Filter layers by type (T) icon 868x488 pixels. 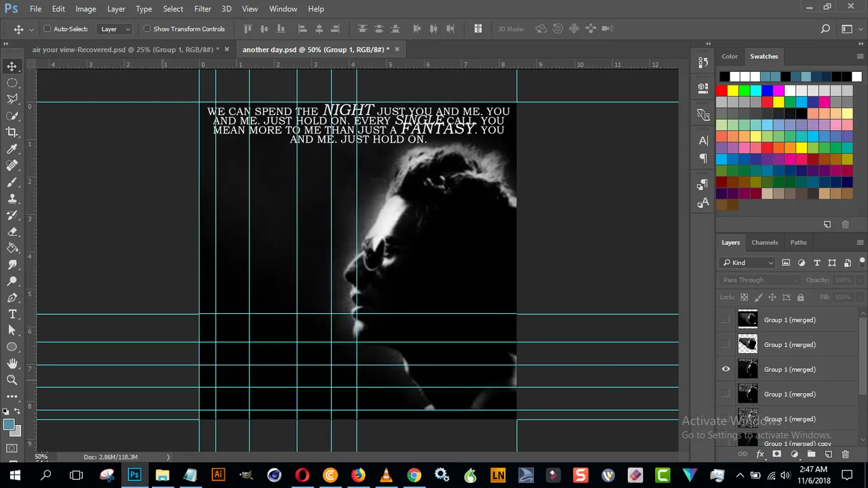[816, 263]
